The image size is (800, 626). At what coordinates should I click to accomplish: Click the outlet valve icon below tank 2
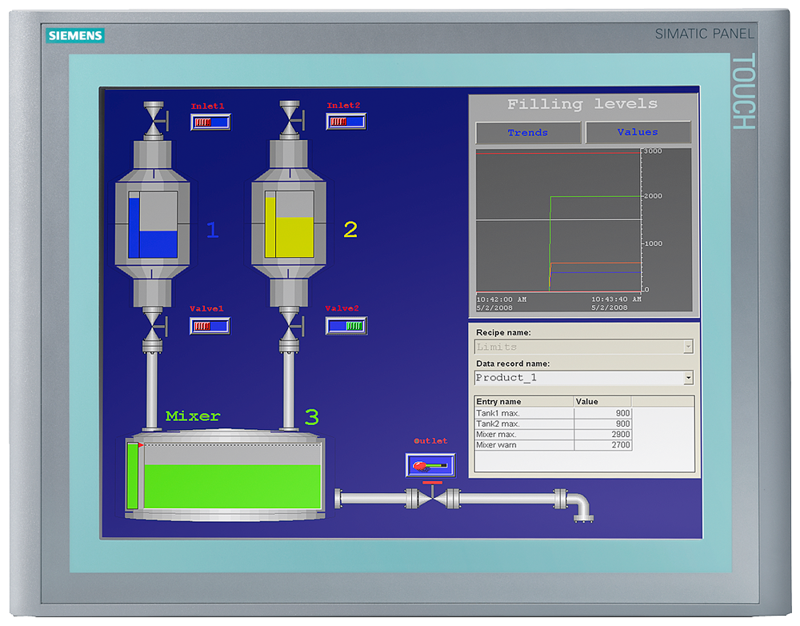point(290,327)
